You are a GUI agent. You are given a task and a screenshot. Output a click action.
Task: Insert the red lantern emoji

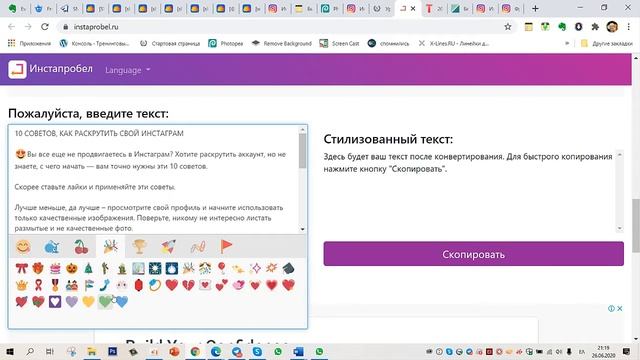pos(138,285)
